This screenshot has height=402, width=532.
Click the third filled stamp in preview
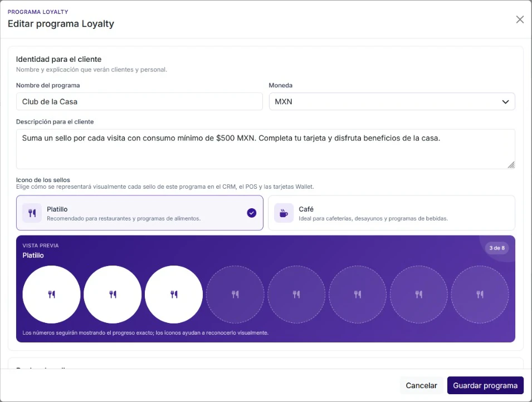(174, 295)
